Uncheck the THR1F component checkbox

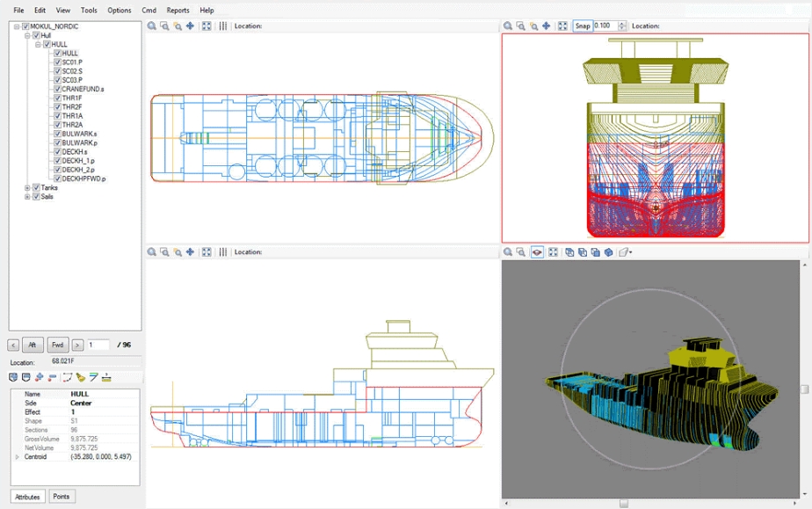pos(58,98)
